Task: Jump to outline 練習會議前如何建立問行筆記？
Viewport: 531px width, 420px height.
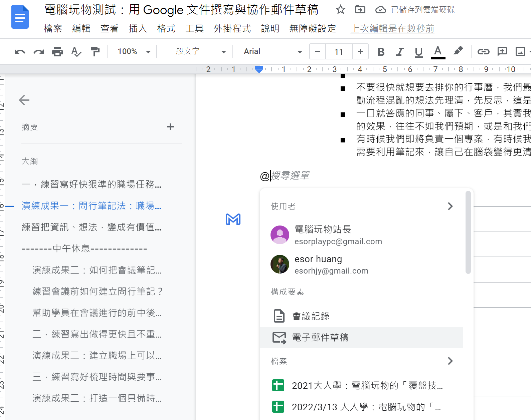Action: click(x=98, y=291)
